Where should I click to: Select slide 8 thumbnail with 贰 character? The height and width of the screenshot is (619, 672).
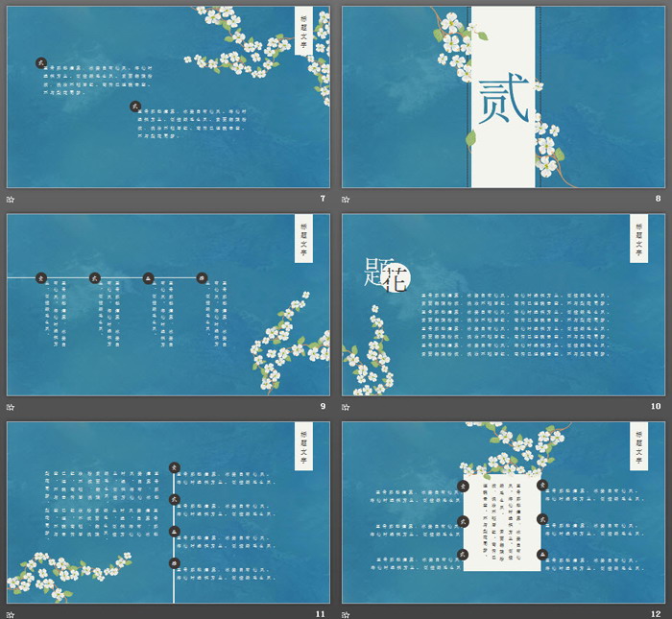tap(504, 97)
